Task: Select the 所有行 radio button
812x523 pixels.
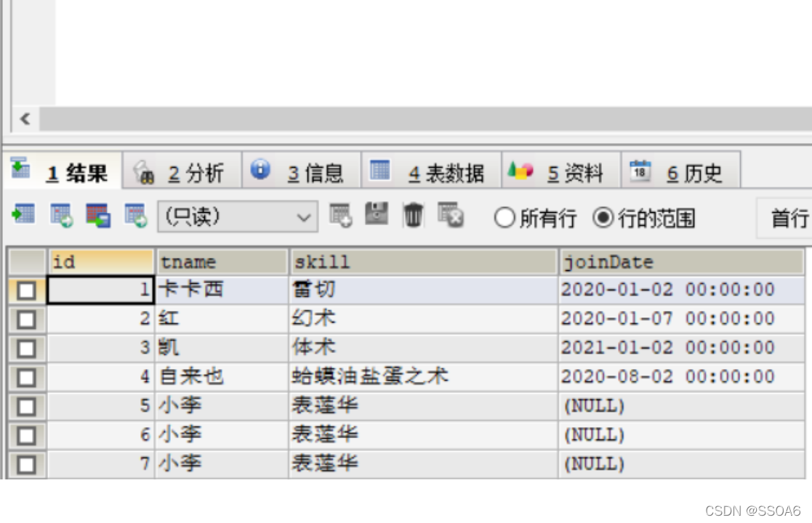Action: 505,218
